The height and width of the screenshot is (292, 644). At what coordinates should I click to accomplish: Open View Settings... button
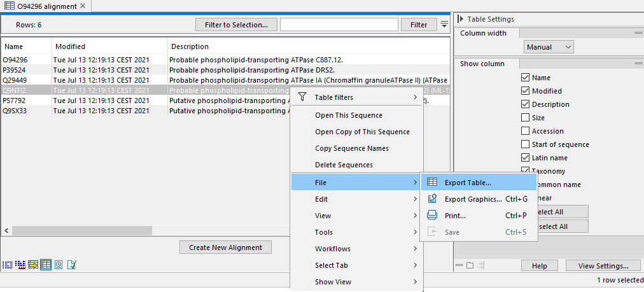(603, 266)
